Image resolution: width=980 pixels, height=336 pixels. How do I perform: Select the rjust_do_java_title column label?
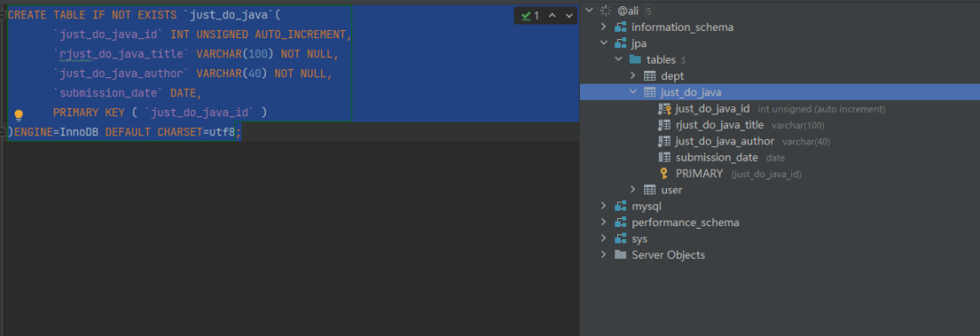(x=720, y=125)
